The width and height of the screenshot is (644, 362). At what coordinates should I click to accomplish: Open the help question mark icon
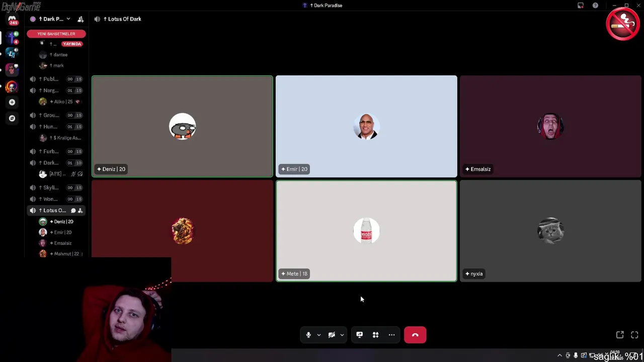click(595, 6)
